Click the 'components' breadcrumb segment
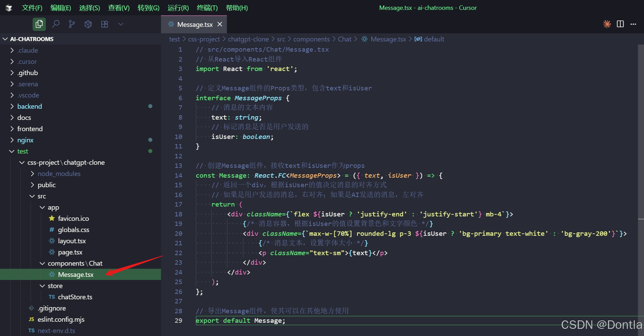Image resolution: width=644 pixels, height=336 pixels. [311, 39]
